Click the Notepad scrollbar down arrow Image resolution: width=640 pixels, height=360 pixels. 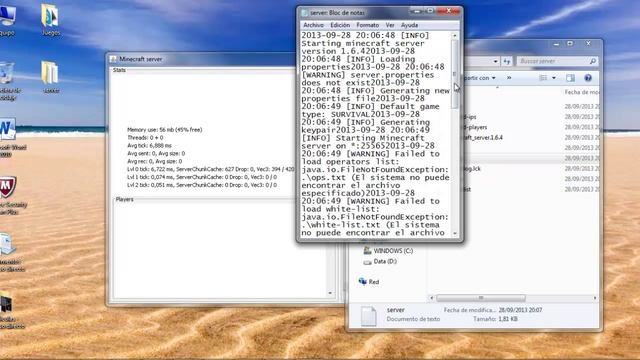point(455,233)
